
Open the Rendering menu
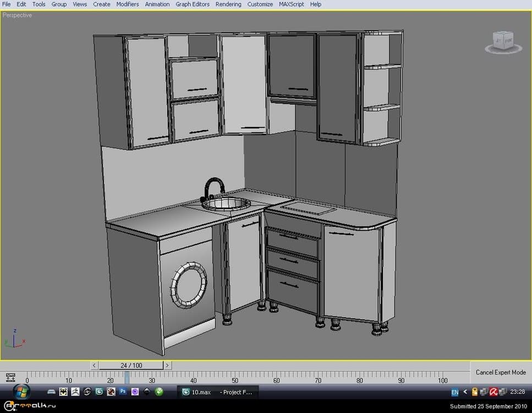pyautogui.click(x=228, y=4)
